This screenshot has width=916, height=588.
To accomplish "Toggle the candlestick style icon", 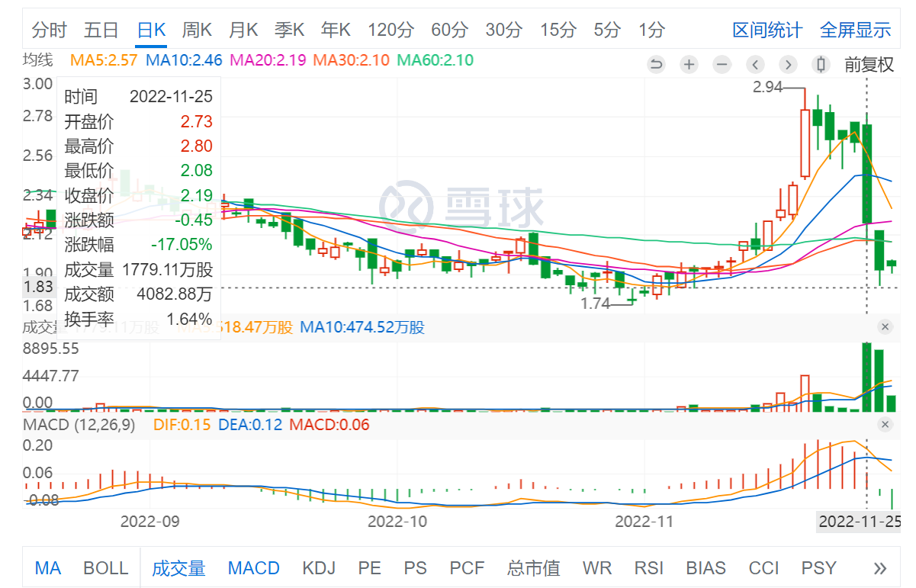I will [x=821, y=65].
